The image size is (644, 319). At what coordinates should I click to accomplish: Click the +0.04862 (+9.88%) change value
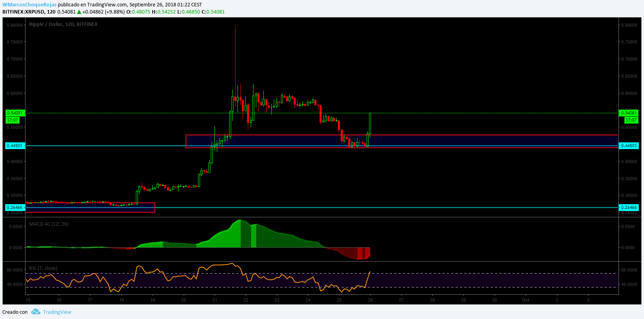pos(104,12)
